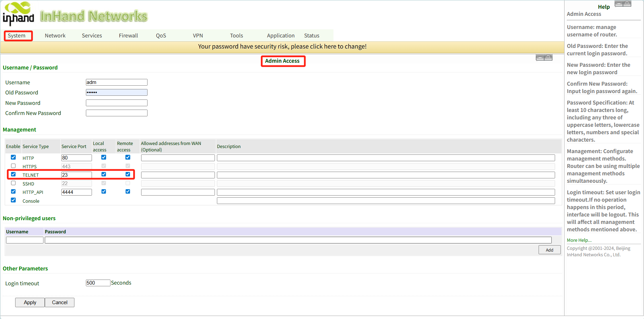The width and height of the screenshot is (644, 319).
Task: Click the TELNET description field
Action: click(x=386, y=175)
